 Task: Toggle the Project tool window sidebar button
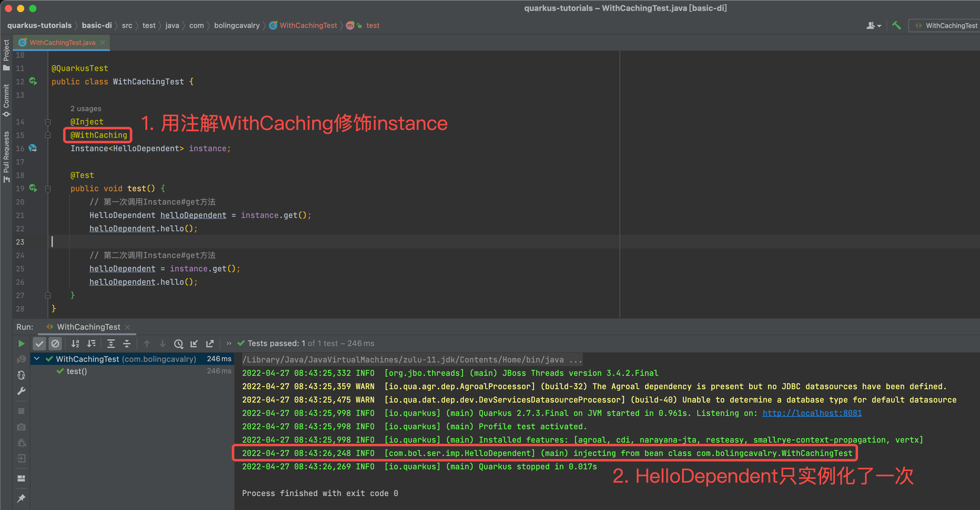click(x=6, y=54)
